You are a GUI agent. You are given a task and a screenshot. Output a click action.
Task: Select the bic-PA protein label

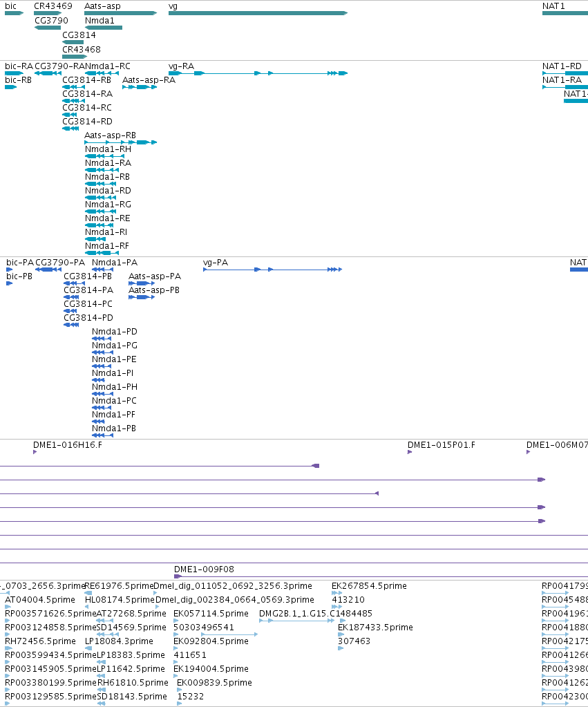pyautogui.click(x=20, y=263)
